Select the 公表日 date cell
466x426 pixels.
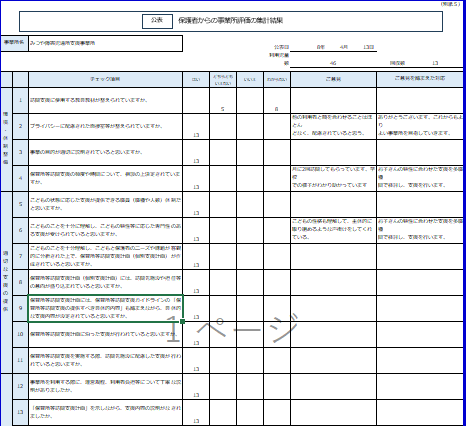pyautogui.click(x=333, y=47)
